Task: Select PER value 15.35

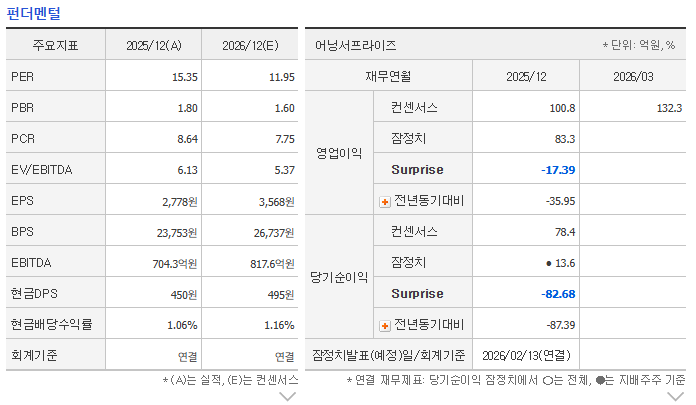Action: point(185,77)
